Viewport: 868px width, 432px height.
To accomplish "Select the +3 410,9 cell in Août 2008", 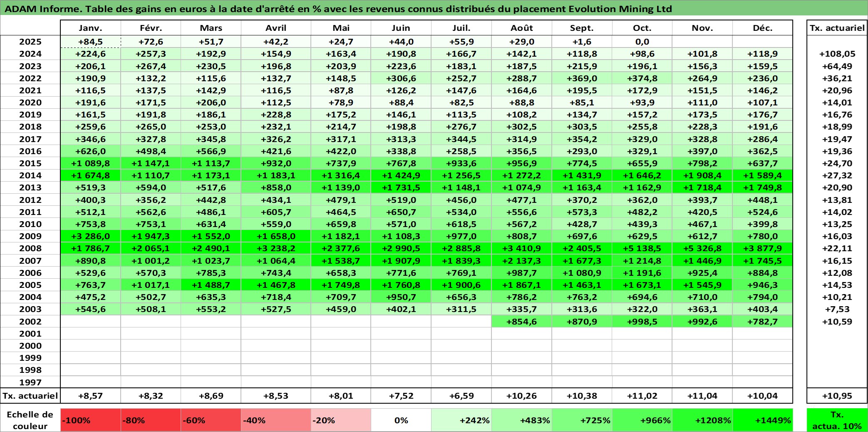I will 521,248.
